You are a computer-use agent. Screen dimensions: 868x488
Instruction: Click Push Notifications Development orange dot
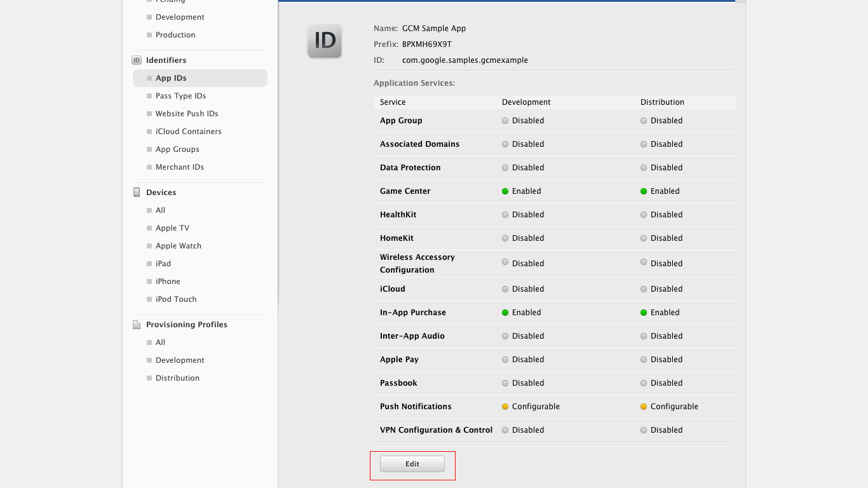[x=505, y=407]
